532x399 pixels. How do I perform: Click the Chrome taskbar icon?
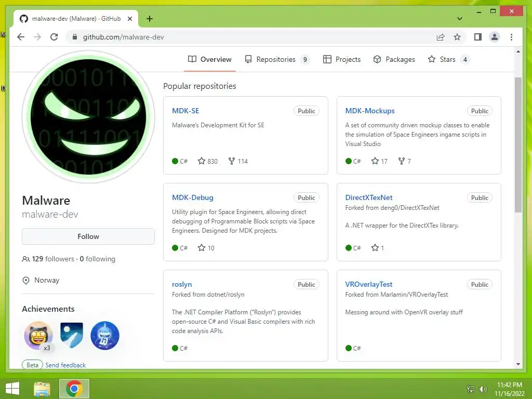coord(74,389)
